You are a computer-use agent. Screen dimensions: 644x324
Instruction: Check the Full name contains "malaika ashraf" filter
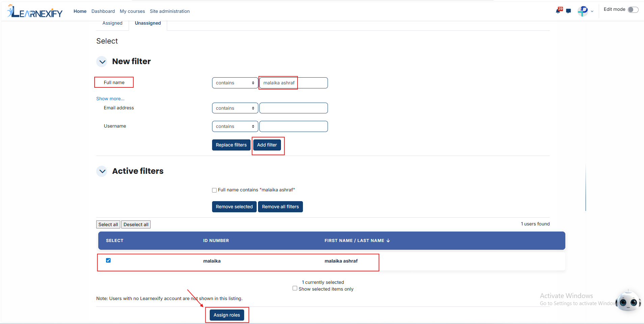(x=214, y=190)
